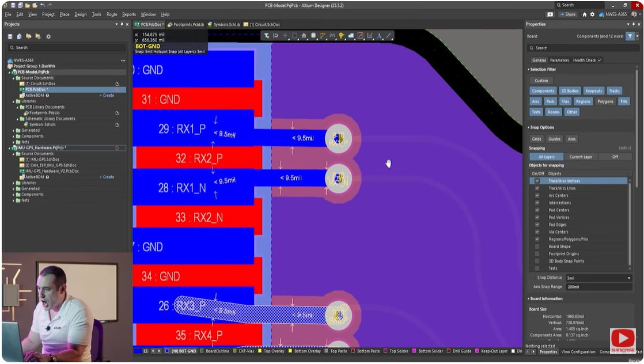
Task: Pin the Projects panel
Action: point(122,25)
